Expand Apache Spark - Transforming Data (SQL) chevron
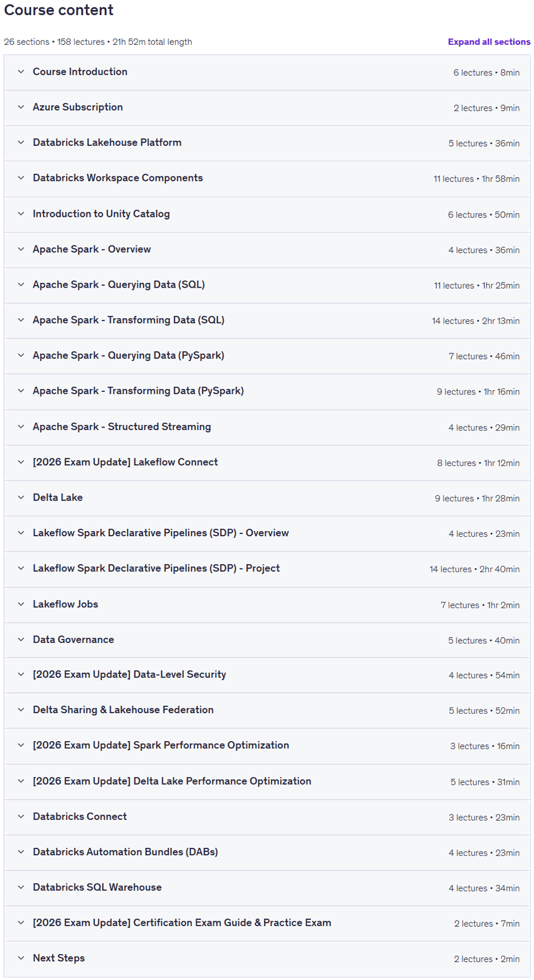The image size is (534, 980). (21, 321)
